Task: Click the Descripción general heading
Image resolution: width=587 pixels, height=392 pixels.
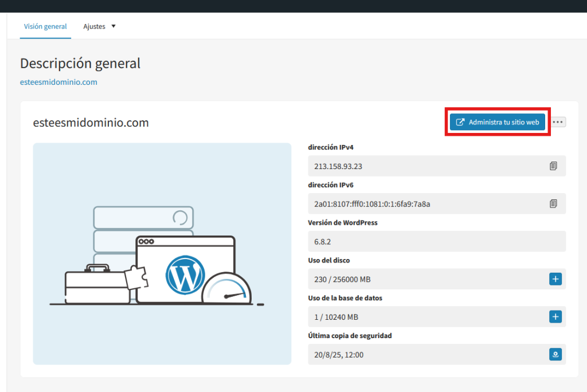Action: pos(80,63)
